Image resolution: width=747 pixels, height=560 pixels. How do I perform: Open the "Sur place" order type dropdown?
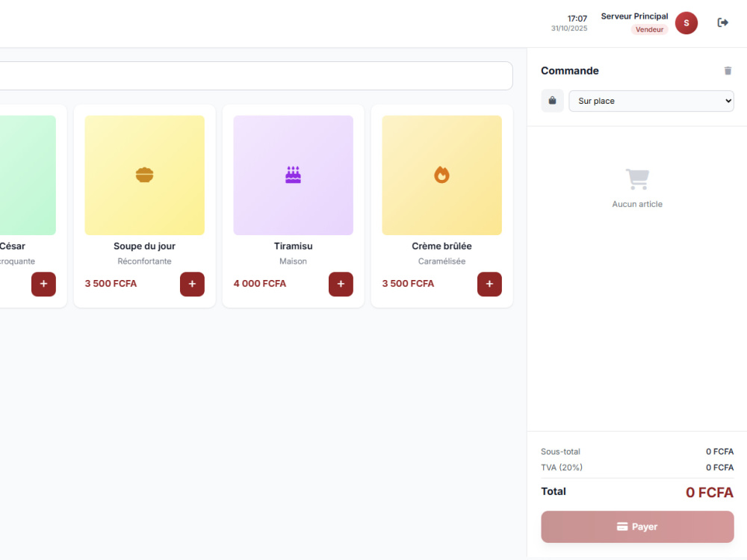(651, 101)
